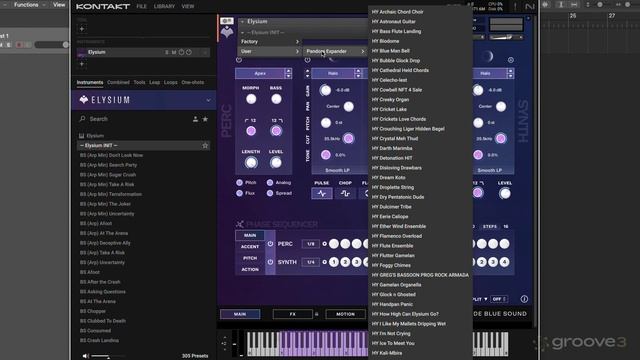Open Kontakt LIBRARY menu
Viewport: 640px width, 360px height.
point(164,7)
